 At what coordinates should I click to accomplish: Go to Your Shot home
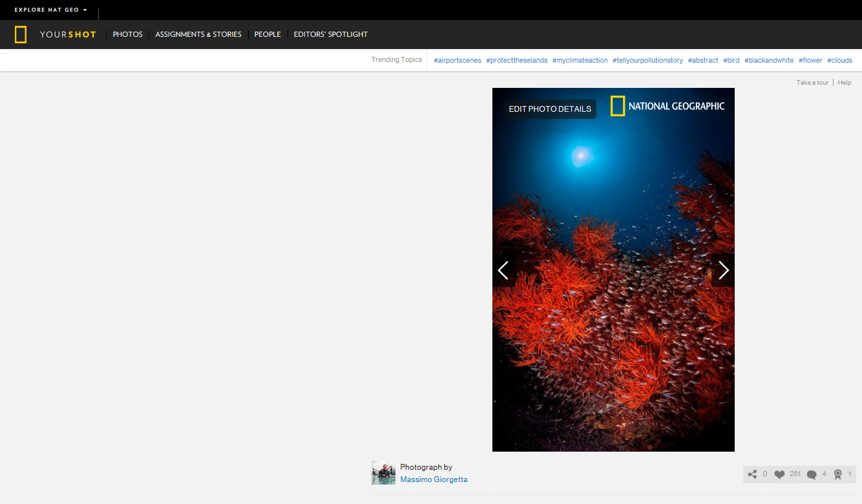tap(68, 35)
